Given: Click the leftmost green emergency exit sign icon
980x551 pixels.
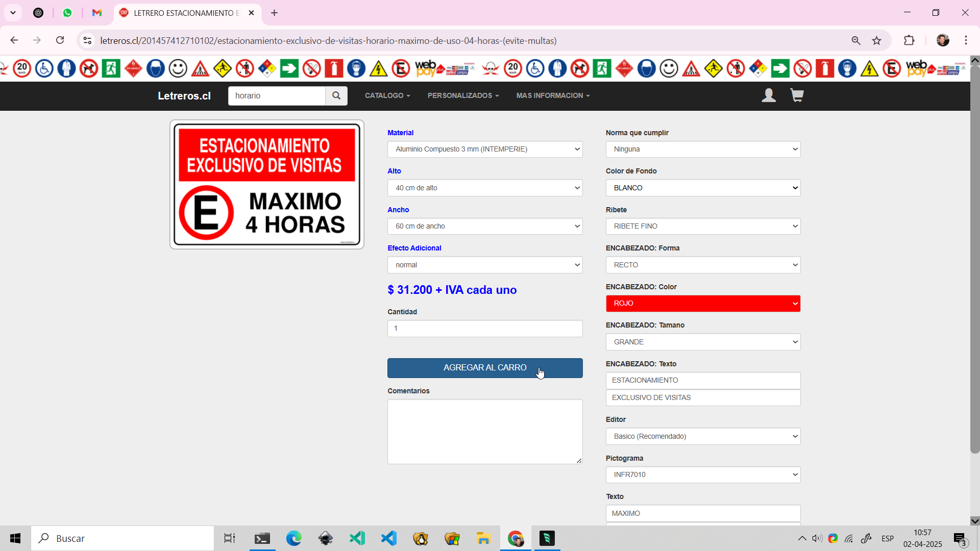Looking at the screenshot, I should 111,68.
